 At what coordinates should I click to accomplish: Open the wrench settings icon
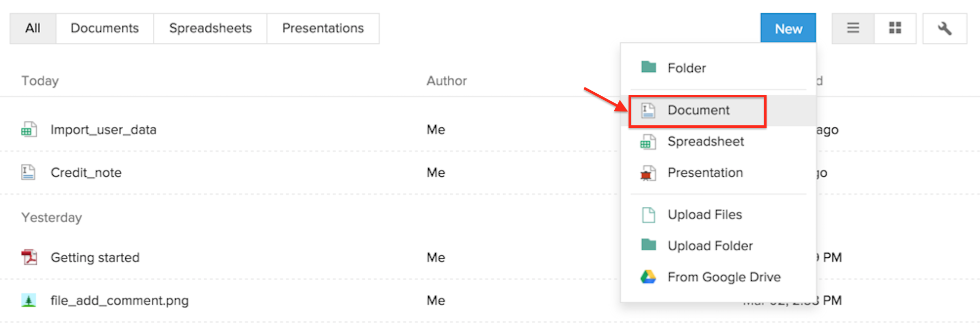pyautogui.click(x=944, y=29)
